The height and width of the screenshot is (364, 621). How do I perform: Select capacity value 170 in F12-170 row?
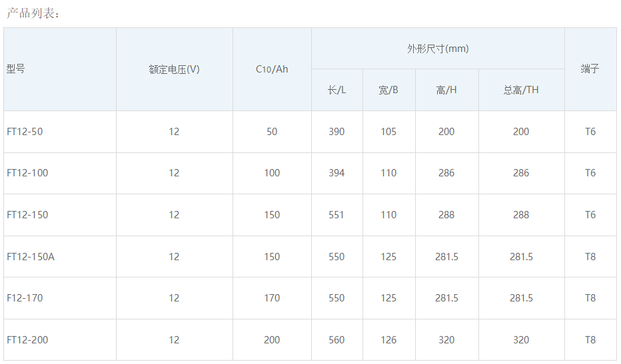click(272, 298)
